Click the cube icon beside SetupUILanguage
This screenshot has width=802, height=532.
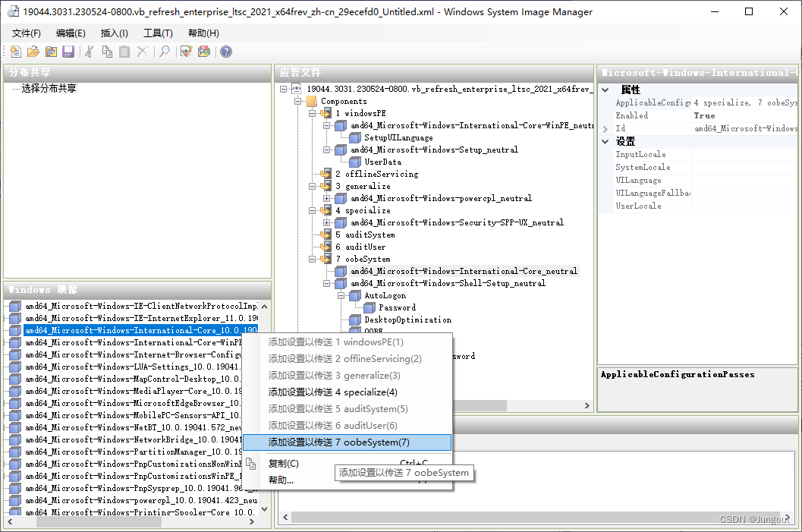tap(355, 137)
